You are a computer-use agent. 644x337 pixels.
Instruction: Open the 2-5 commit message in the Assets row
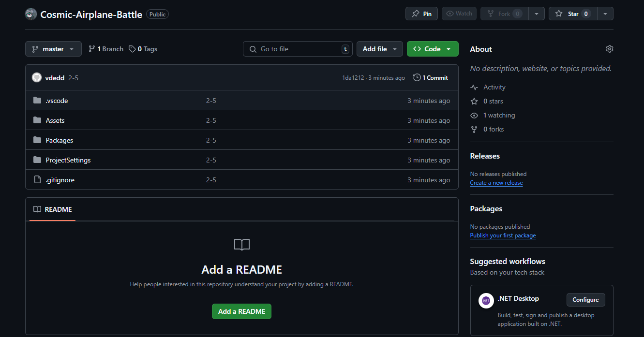pos(211,120)
